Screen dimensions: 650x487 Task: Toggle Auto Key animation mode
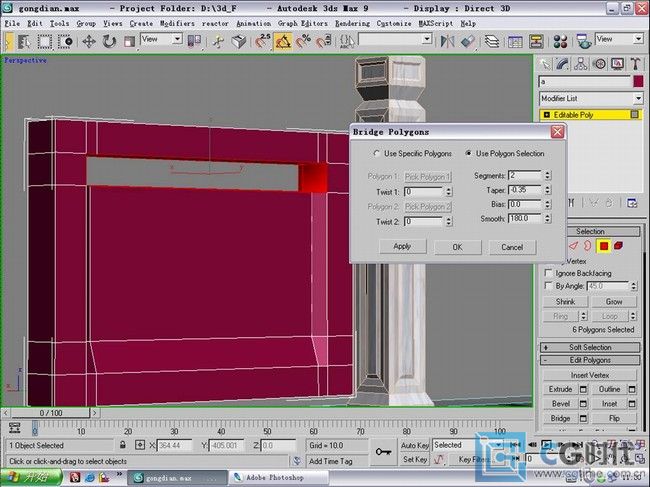414,445
